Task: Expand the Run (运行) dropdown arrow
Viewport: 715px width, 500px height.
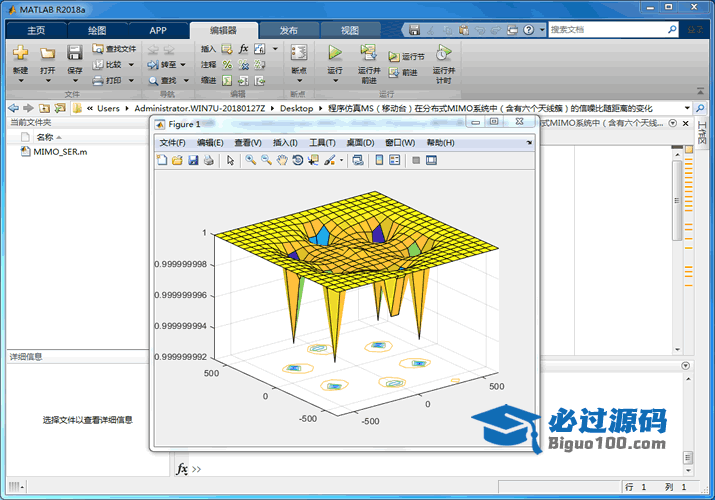Action: [335, 81]
